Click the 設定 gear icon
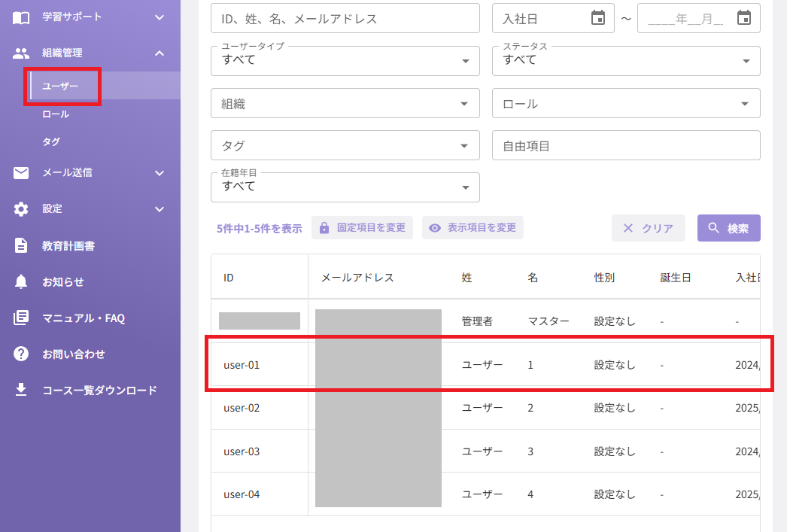 tap(20, 209)
